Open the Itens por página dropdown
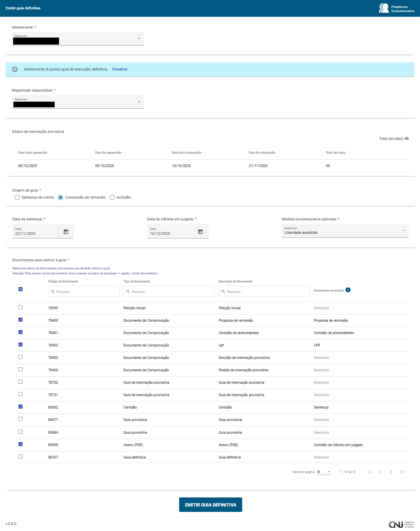Image resolution: width=420 pixels, height=531 pixels. tap(324, 472)
